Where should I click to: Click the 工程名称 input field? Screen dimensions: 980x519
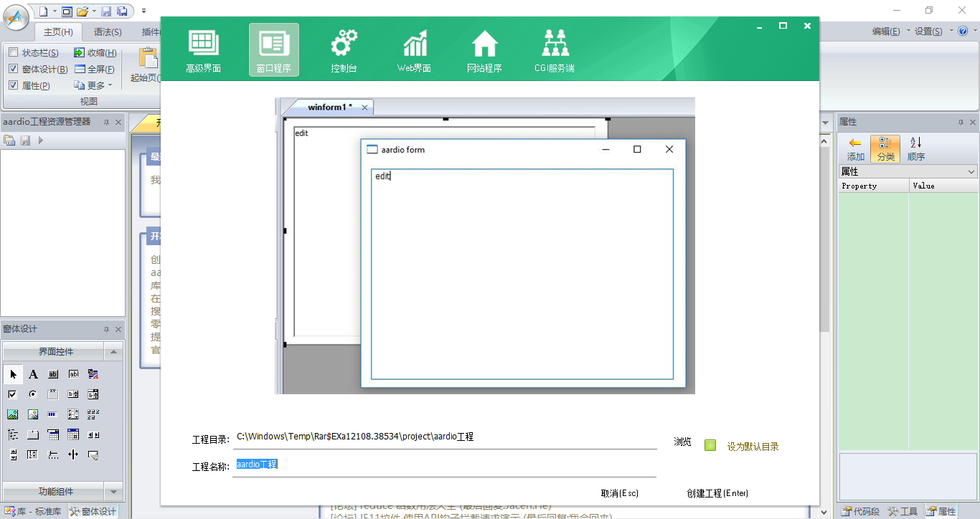pos(445,465)
